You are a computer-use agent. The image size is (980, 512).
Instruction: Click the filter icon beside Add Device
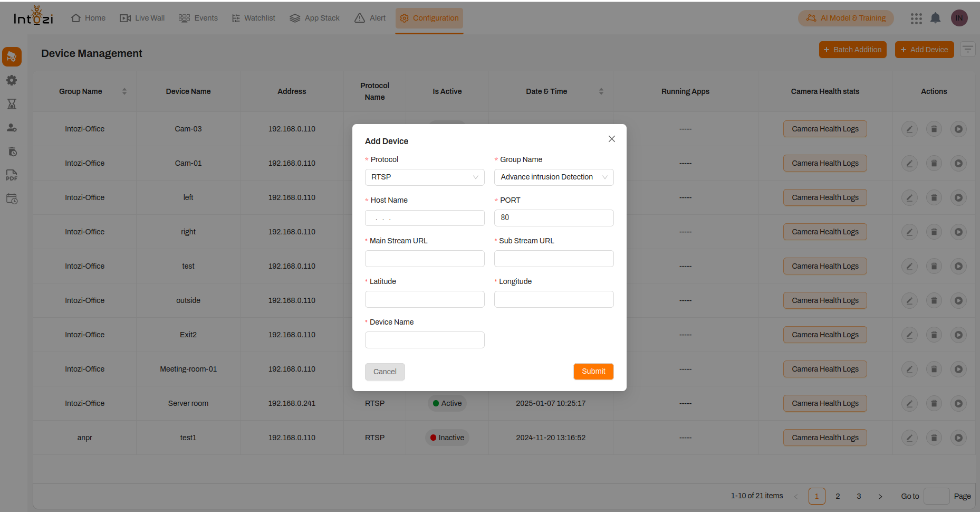(967, 50)
